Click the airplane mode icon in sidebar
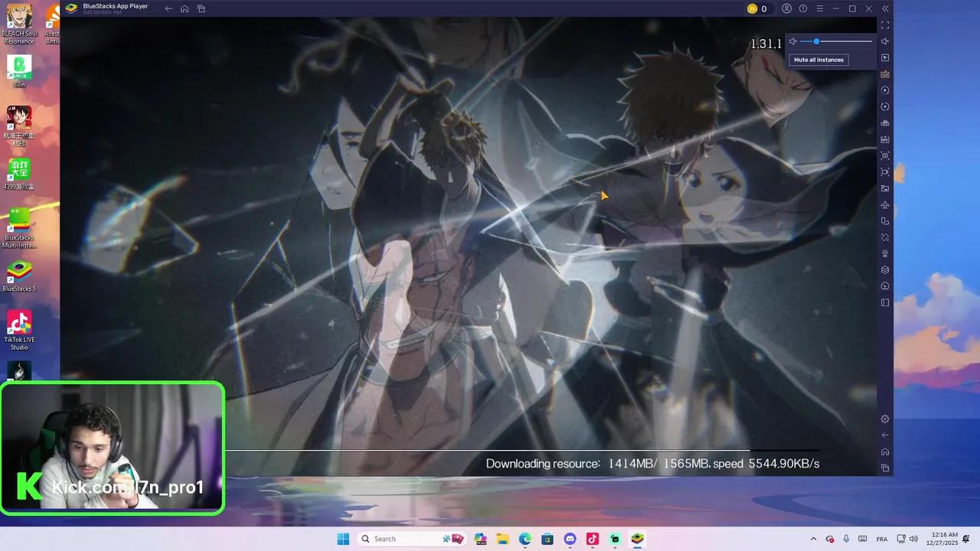Image resolution: width=980 pixels, height=551 pixels. (x=885, y=204)
